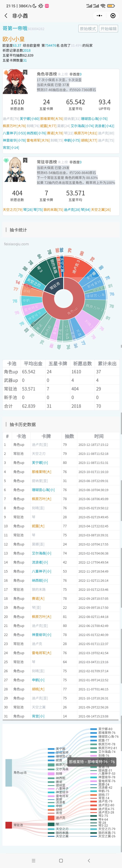Tap Android back chevron button
Viewport: 122px width, 868px height.
click(x=89, y=860)
